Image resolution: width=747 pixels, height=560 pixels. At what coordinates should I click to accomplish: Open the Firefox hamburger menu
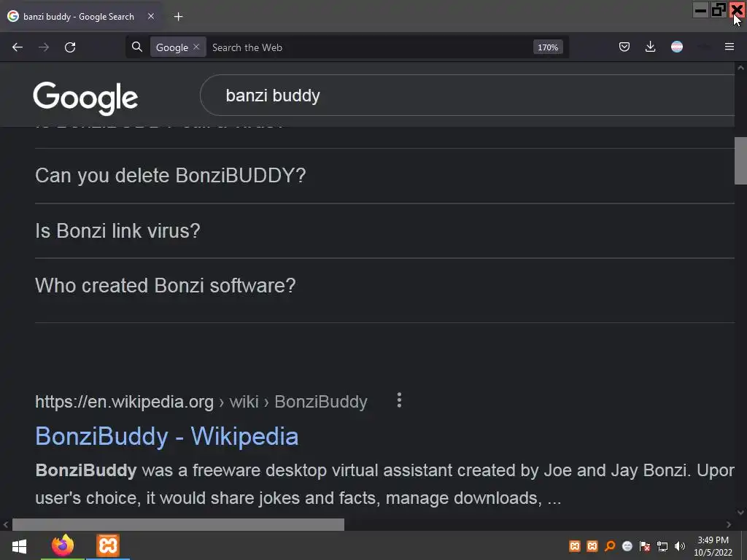(729, 47)
